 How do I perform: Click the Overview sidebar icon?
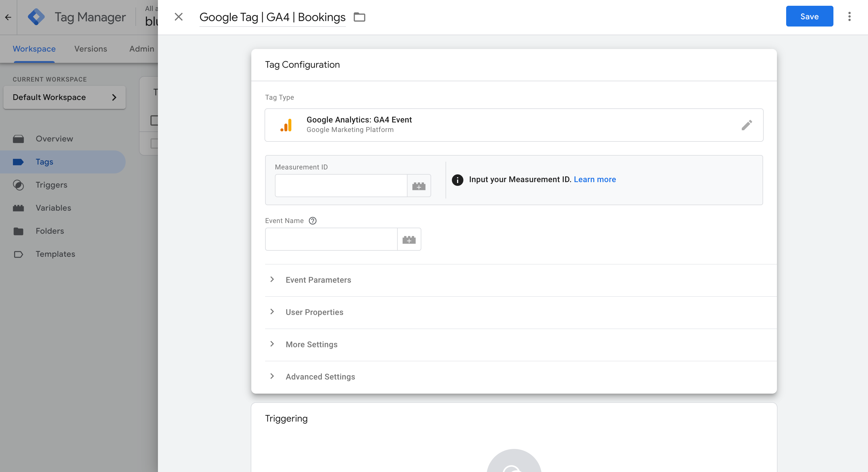tap(18, 139)
